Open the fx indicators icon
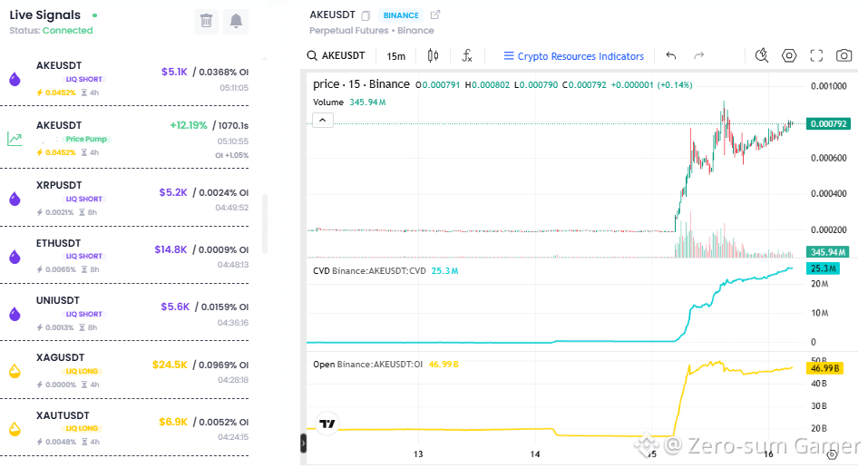This screenshot has height=468, width=868. pos(467,55)
